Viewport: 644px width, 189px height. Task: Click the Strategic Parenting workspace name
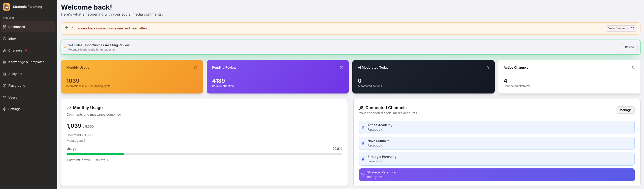[x=27, y=7]
